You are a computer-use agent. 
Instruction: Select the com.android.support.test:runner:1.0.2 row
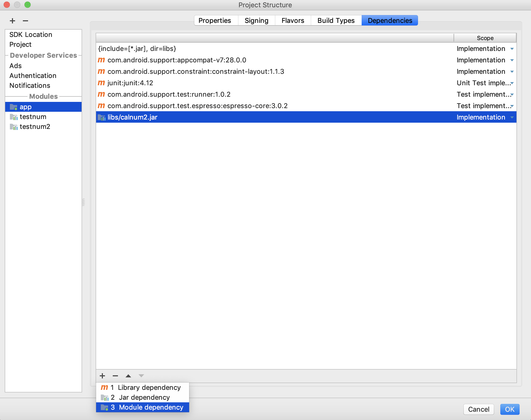click(306, 94)
